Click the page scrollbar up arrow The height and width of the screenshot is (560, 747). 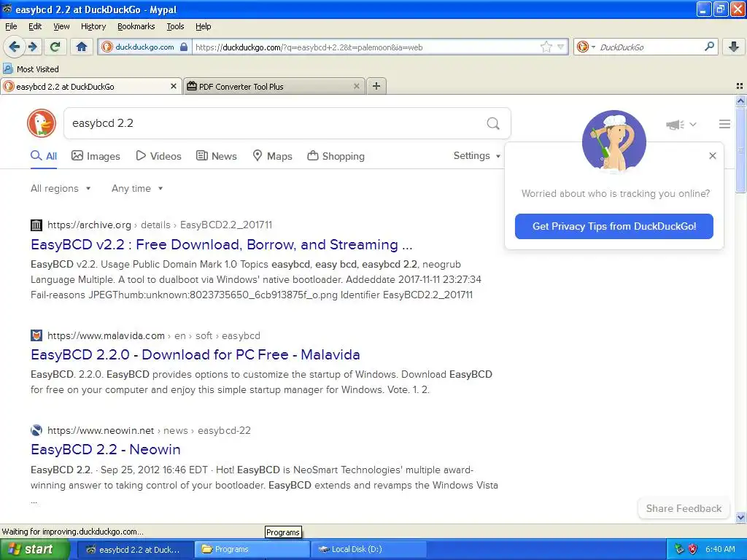pyautogui.click(x=740, y=101)
